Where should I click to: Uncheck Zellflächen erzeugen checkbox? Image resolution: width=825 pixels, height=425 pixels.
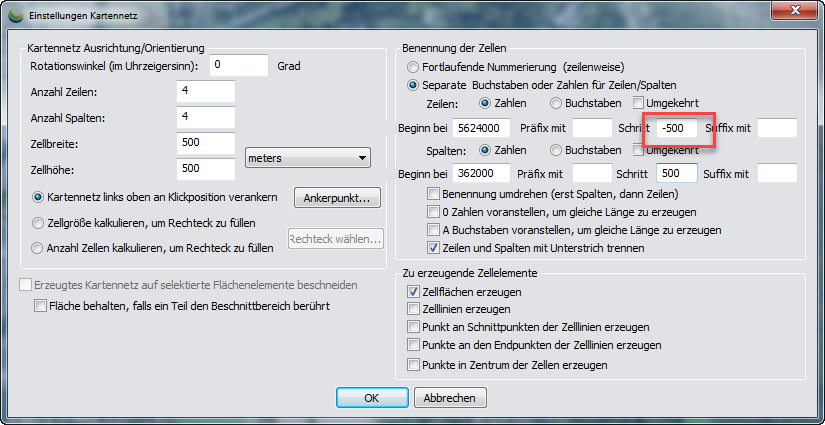pos(413,291)
